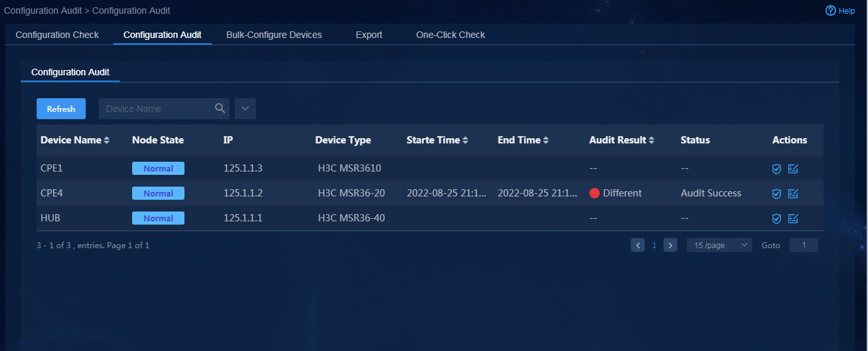Open the 15 /page dropdown
Screen dimensions: 868x351
click(720, 245)
